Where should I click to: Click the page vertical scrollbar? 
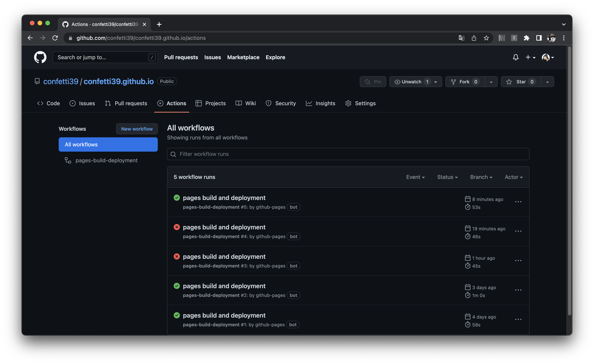point(569,181)
